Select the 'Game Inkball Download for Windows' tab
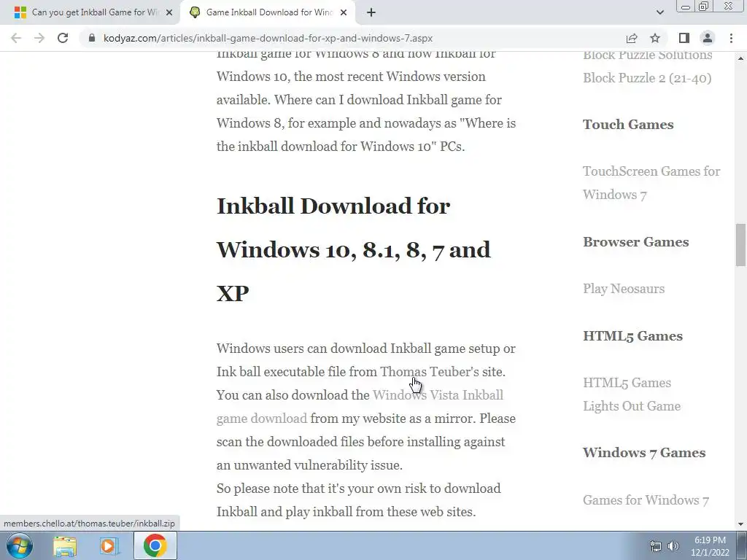Screen dimensions: 747x560 point(268,12)
